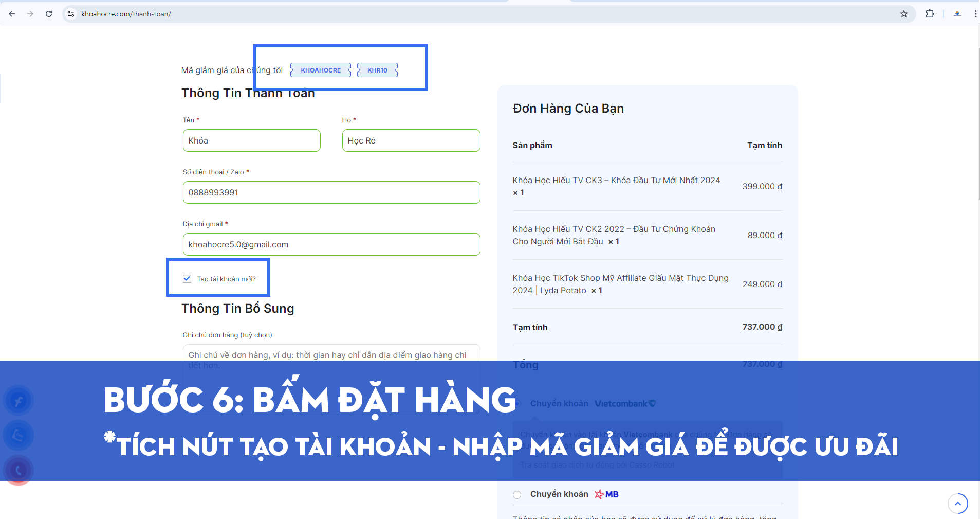Viewport: 980px width, 519px height.
Task: Click the floating Facebook contact icon
Action: [x=19, y=401]
